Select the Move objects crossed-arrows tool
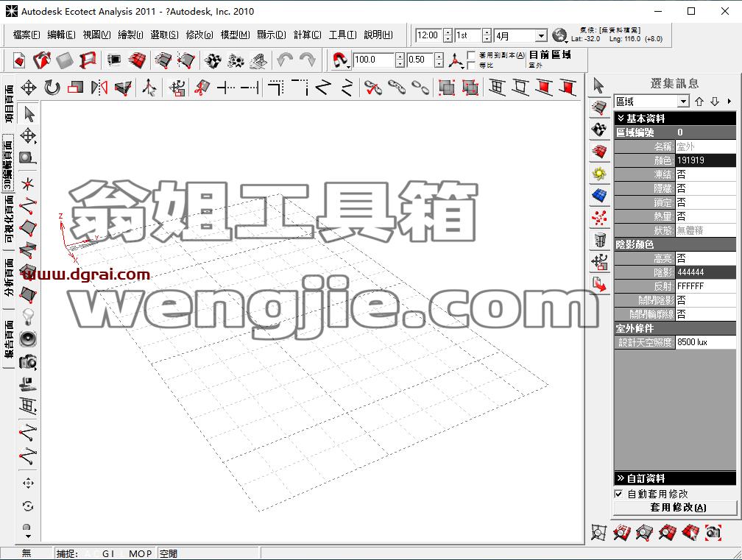Viewport: 742px width, 560px height. (x=29, y=88)
